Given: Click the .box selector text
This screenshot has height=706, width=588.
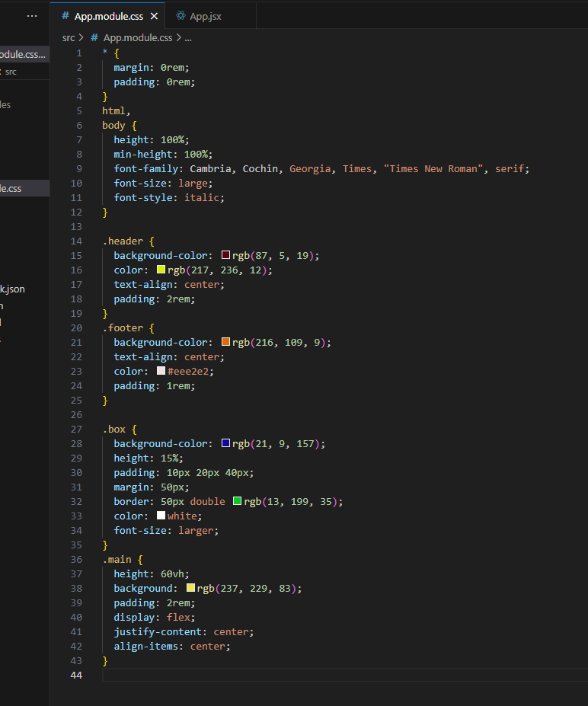Looking at the screenshot, I should click(114, 430).
